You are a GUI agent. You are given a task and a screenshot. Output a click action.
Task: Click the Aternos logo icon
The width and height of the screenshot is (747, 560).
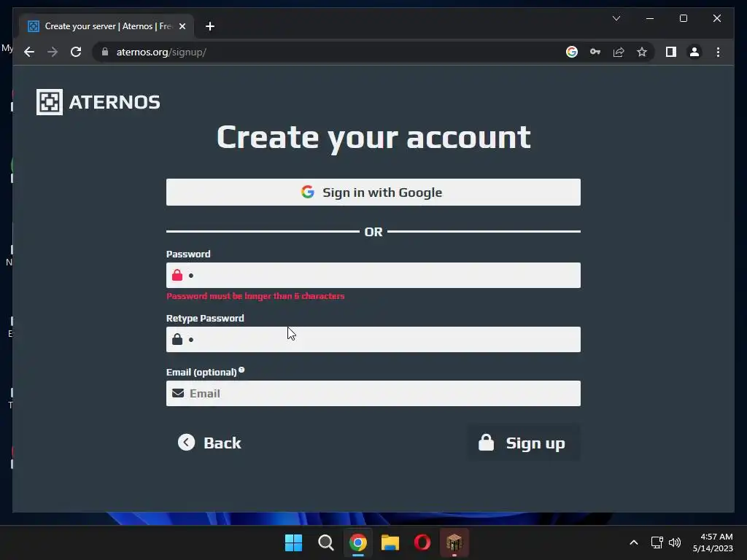coord(50,102)
